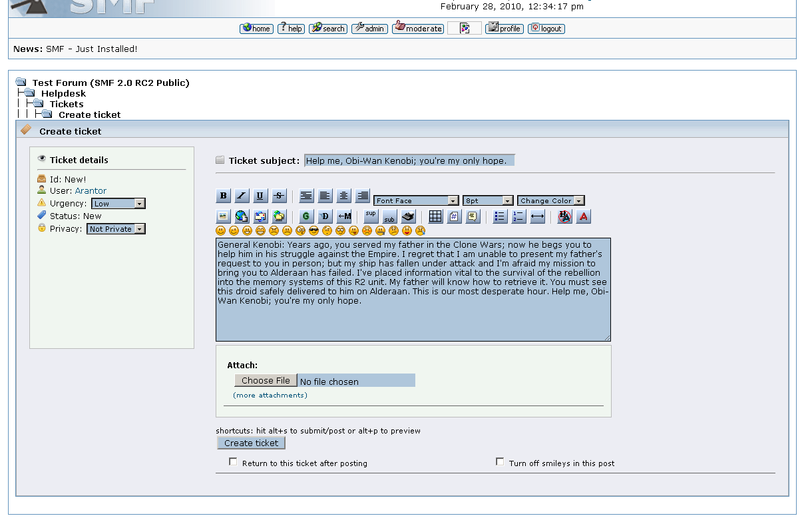Open Create ticket breadcrumb link
Viewport: 812px width, 528px height.
90,115
